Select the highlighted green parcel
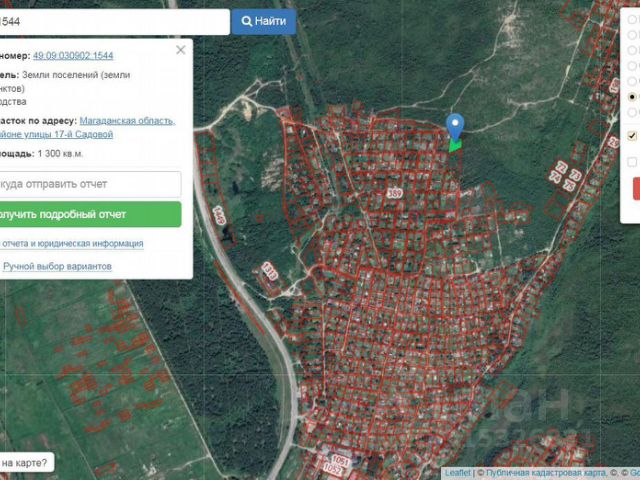640x480 pixels. [x=455, y=145]
